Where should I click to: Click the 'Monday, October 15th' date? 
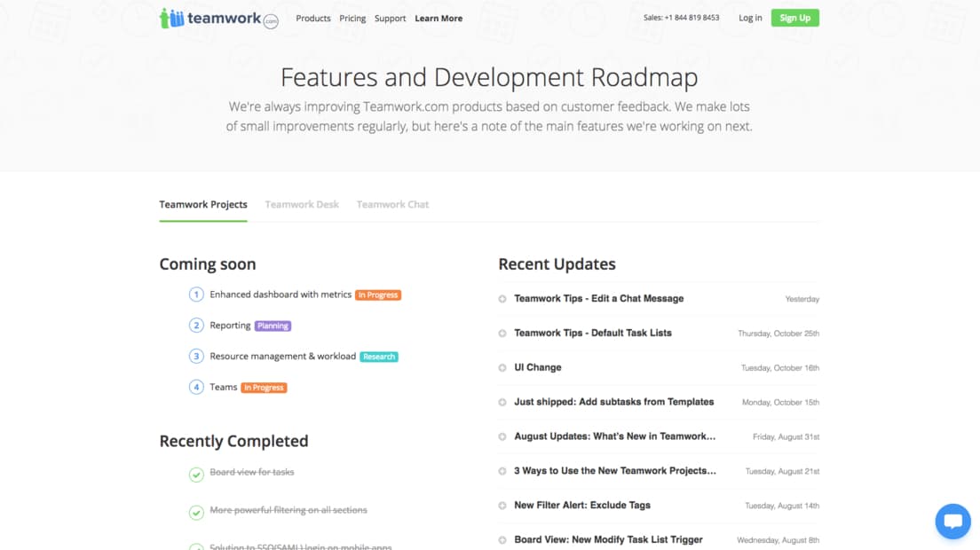(780, 402)
